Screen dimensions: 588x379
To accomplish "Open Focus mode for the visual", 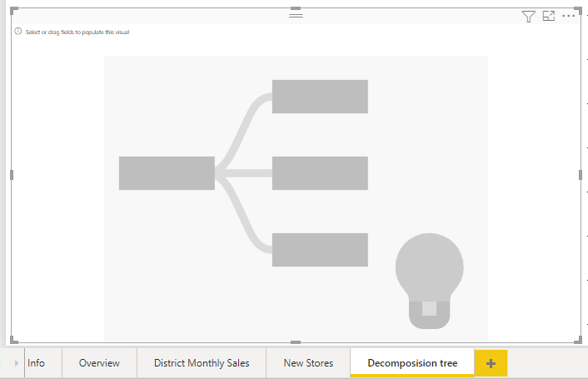I will pos(549,16).
